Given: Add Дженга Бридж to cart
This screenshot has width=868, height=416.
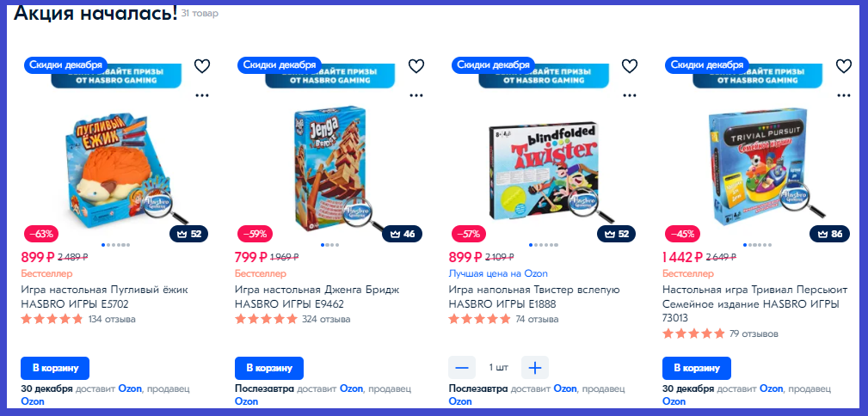Looking at the screenshot, I should tap(269, 368).
